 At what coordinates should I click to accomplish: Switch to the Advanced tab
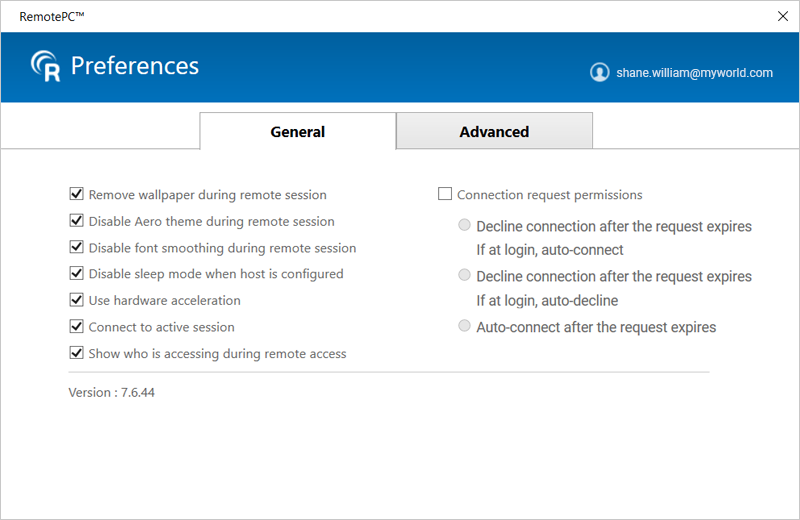pos(494,132)
